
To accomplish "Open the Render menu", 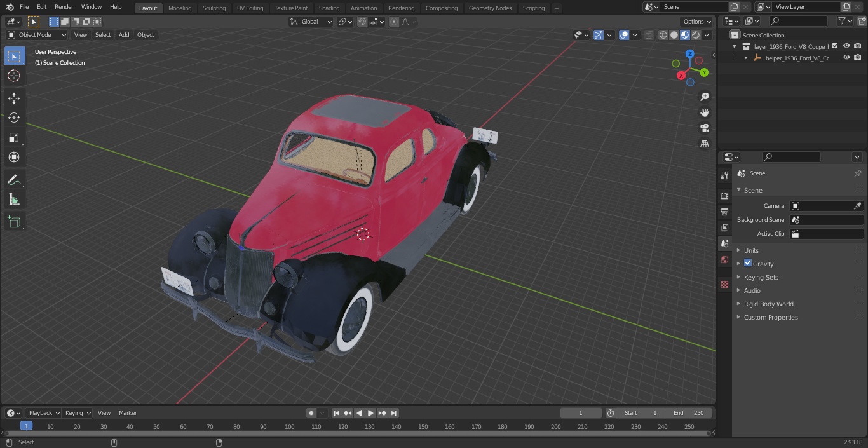I will tap(64, 7).
